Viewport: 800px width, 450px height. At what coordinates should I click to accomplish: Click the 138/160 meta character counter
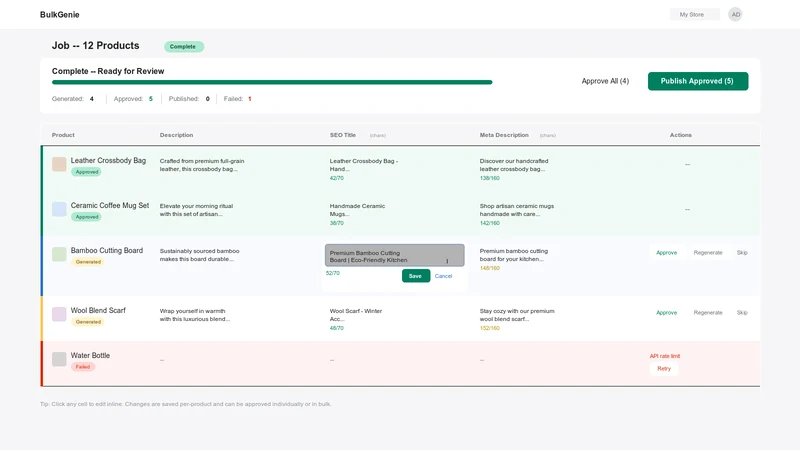click(490, 178)
